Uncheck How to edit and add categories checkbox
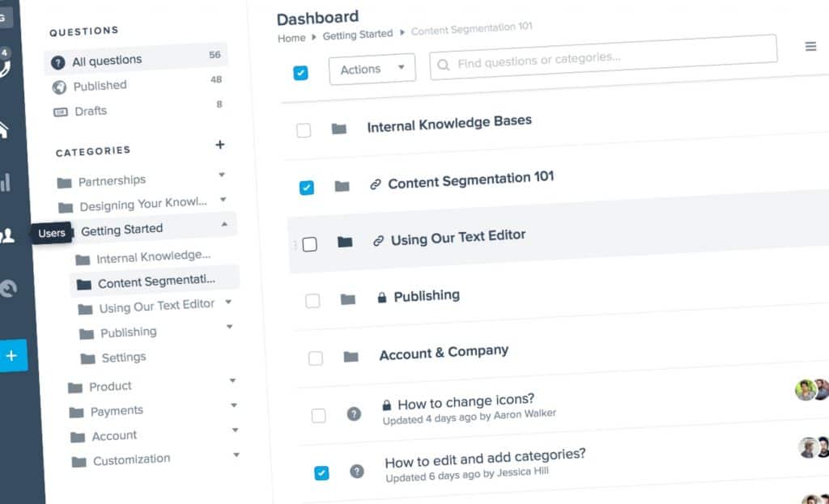The height and width of the screenshot is (504, 829). (x=321, y=472)
